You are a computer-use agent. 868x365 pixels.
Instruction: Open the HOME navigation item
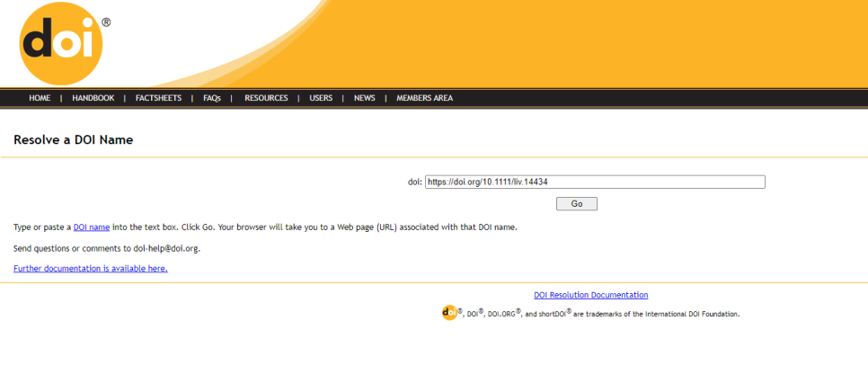pyautogui.click(x=40, y=98)
